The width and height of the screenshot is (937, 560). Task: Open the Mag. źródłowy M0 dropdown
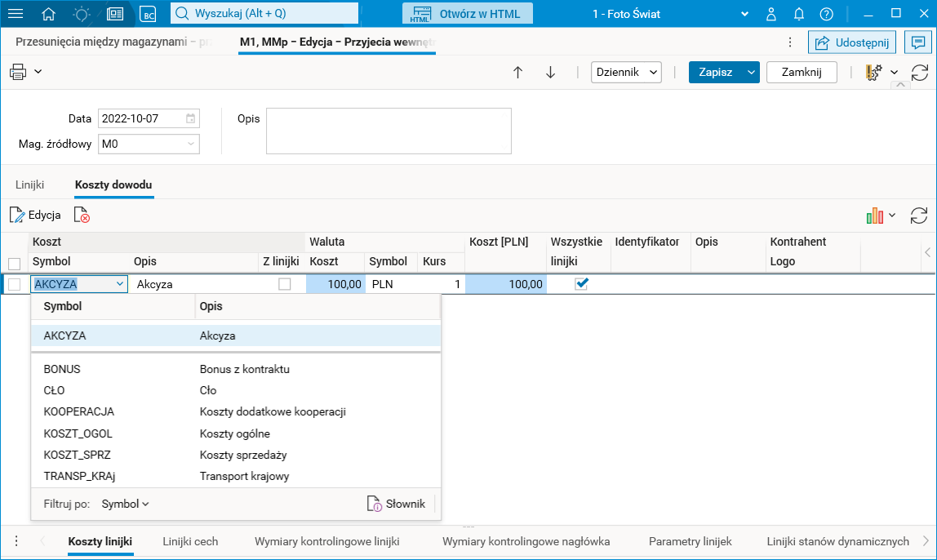(149, 144)
